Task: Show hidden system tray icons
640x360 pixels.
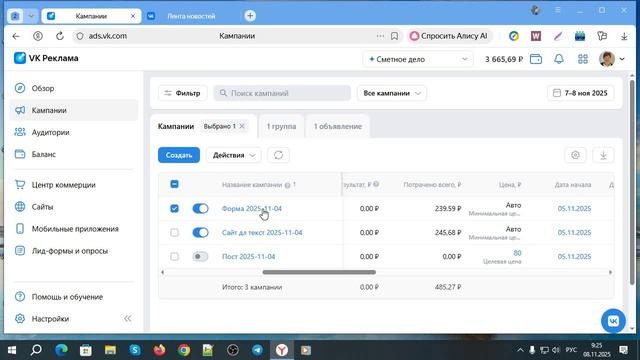Action: coord(520,350)
